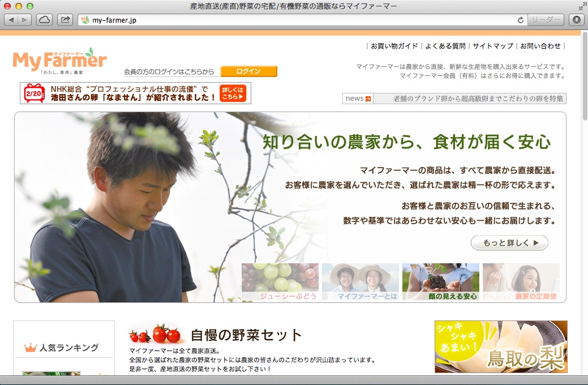Screen dimensions: 588x385
Task: Reload the page with the refresh icon
Action: 520,20
